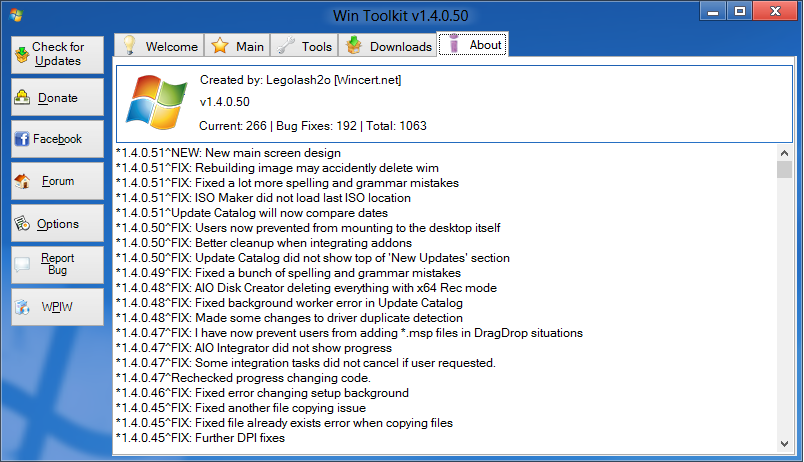Select 'Some integration tasks did not cancel' line
The width and height of the screenshot is (804, 462).
[x=306, y=363]
